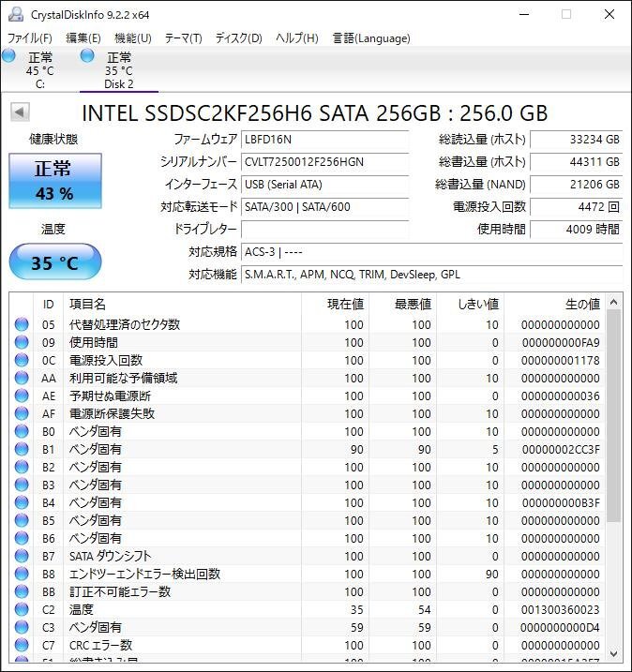Image resolution: width=632 pixels, height=672 pixels.
Task: Click the disk title INTEL SSDSC2KF256H6 SATA 256GB
Action: [315, 113]
